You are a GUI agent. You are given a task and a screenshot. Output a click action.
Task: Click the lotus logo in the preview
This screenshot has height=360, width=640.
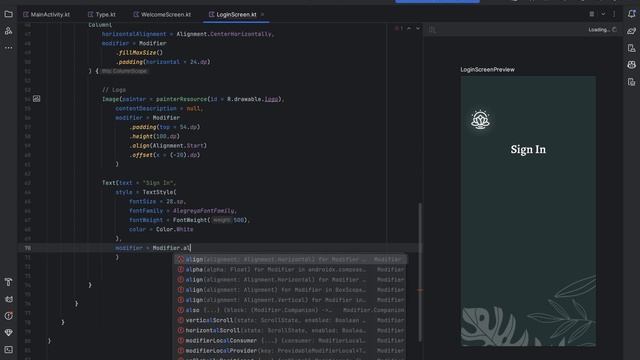tap(480, 120)
